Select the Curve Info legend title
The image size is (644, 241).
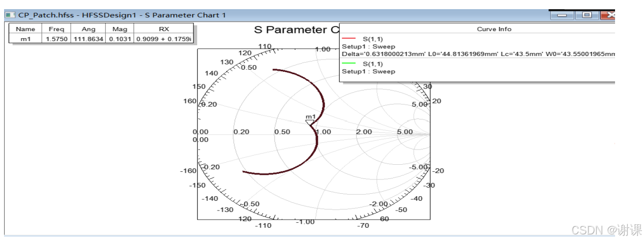point(494,29)
